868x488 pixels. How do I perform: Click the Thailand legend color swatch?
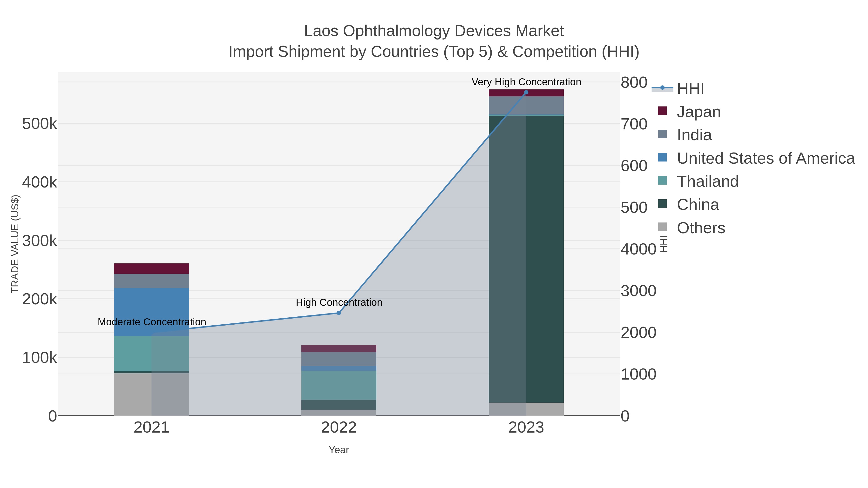click(663, 180)
